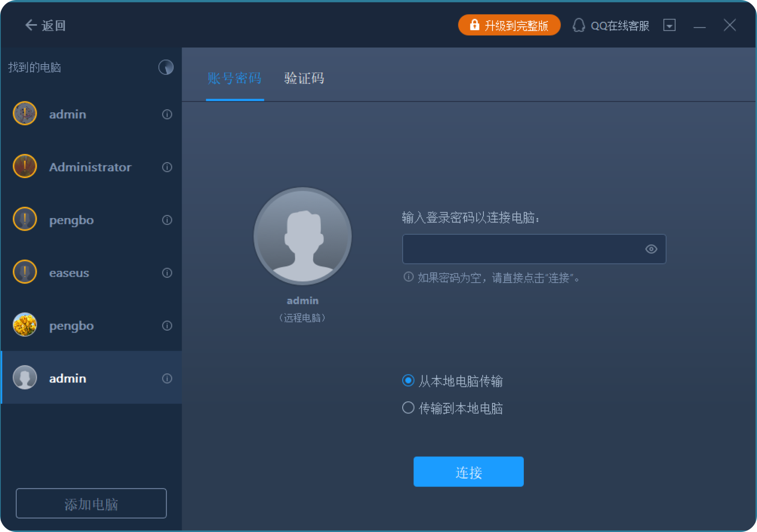
Task: Select Administrator in the computer list
Action: pos(90,167)
